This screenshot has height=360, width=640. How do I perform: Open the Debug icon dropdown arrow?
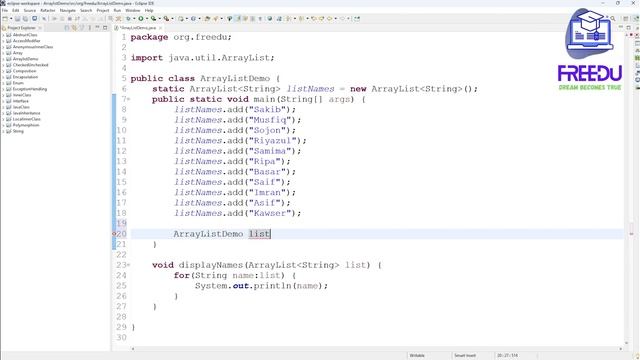(134, 18)
